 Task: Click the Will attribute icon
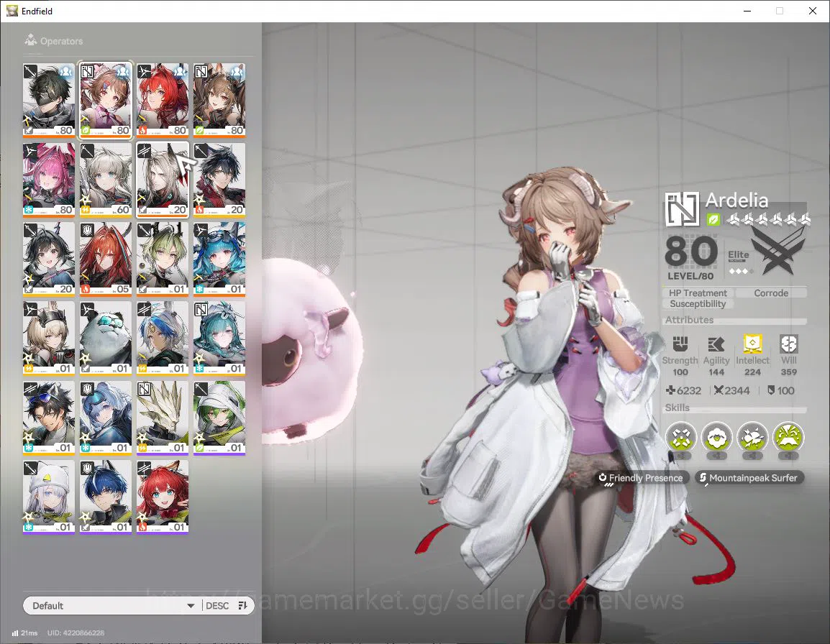point(788,344)
